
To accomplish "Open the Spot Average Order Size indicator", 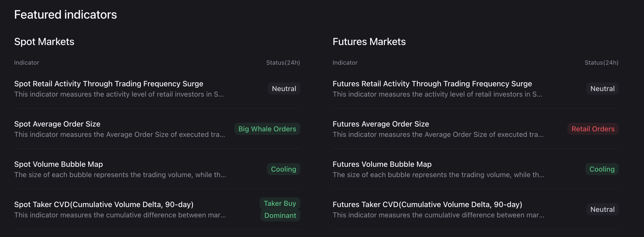I will pyautogui.click(x=57, y=124).
